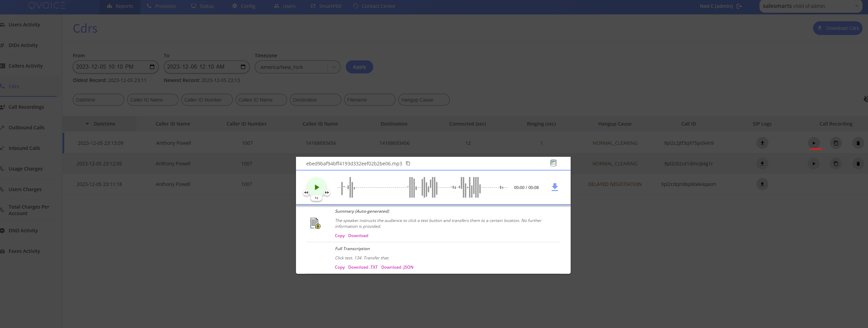Click the fast-forward button in audio player
Image resolution: width=868 pixels, height=328 pixels.
pyautogui.click(x=327, y=193)
